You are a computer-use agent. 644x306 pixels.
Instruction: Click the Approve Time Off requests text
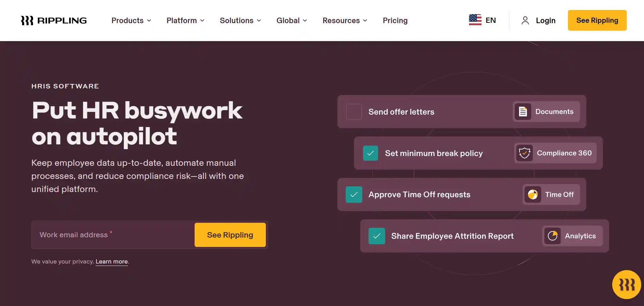419,195
